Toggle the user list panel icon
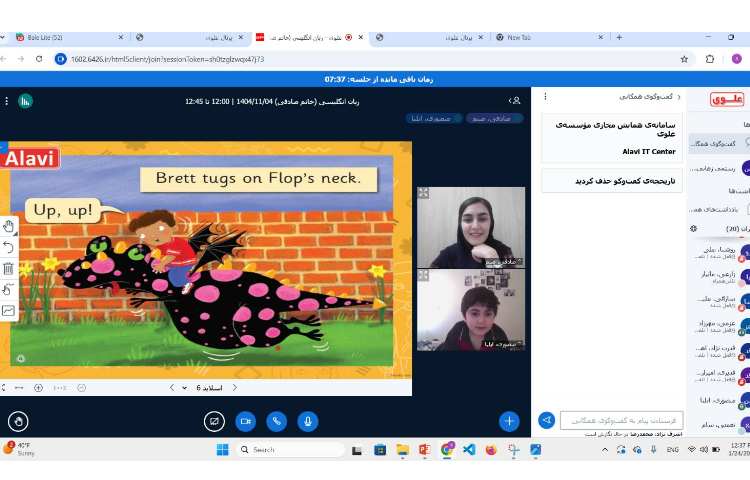This screenshot has height=480, width=750. (515, 101)
